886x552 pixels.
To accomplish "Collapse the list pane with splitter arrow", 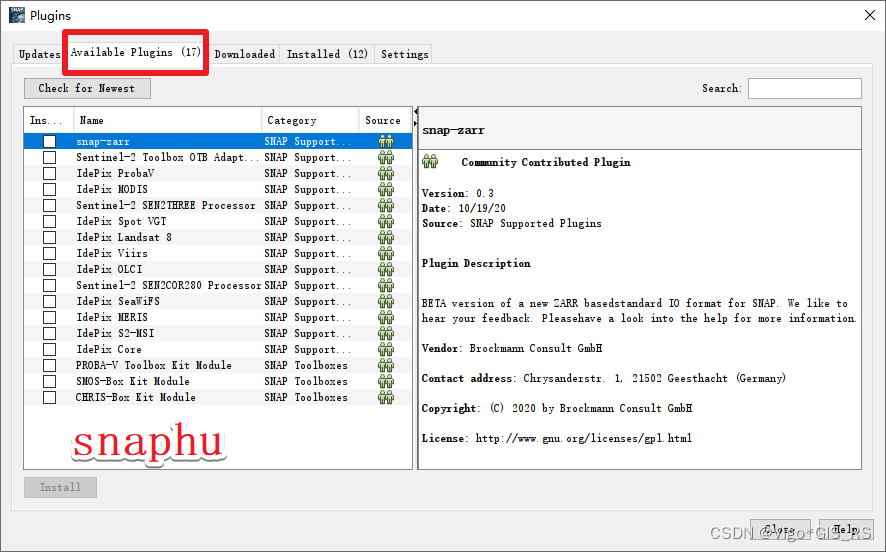I will click(416, 111).
